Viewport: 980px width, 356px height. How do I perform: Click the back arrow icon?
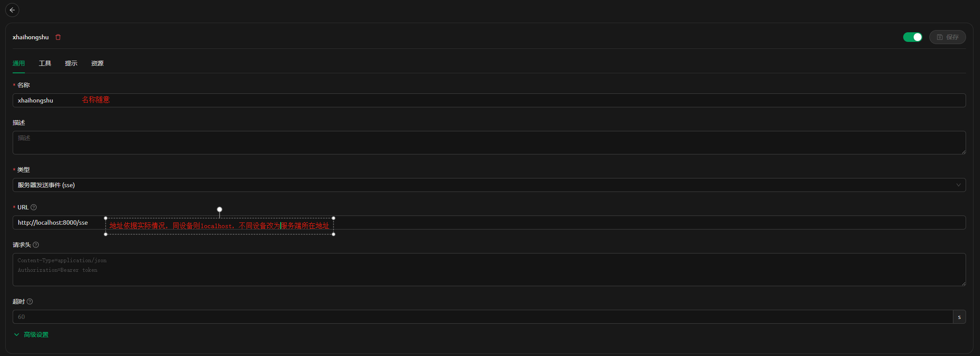point(12,10)
